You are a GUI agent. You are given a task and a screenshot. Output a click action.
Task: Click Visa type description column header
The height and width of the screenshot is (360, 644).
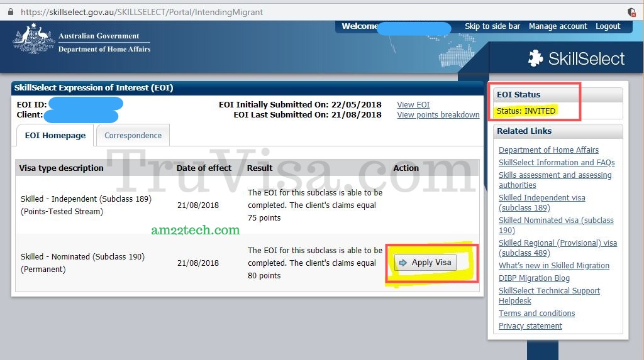[61, 168]
